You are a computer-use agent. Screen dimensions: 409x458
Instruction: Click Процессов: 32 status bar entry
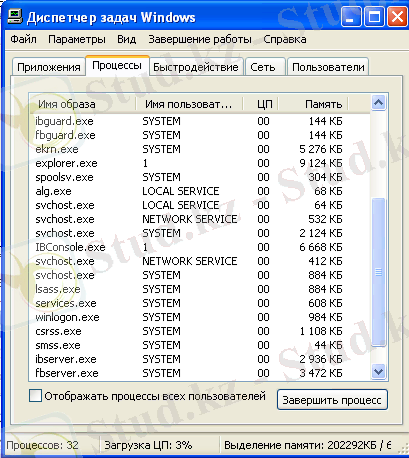42,445
